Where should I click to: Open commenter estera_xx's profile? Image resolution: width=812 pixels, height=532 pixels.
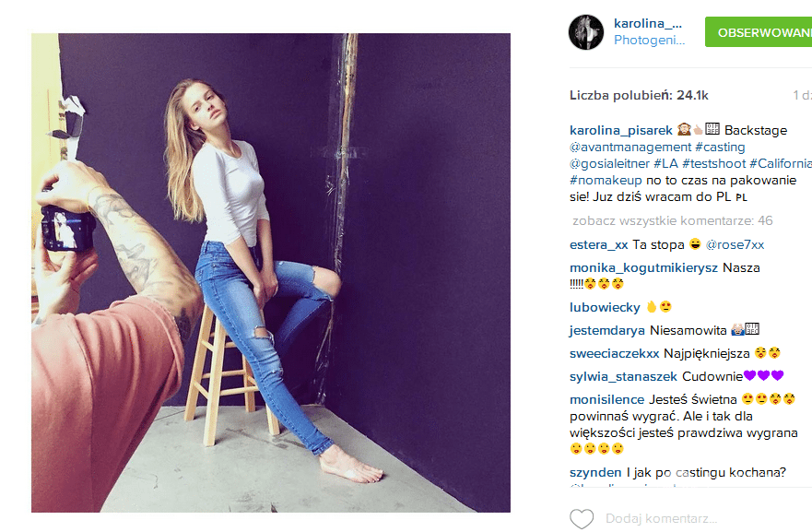[599, 244]
